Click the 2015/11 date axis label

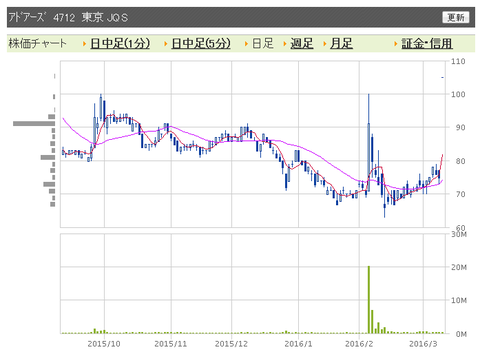pos(171,344)
